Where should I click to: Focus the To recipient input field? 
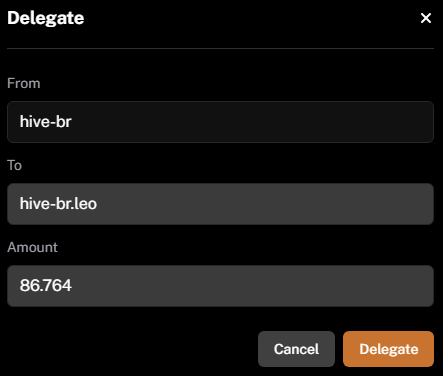coord(220,204)
